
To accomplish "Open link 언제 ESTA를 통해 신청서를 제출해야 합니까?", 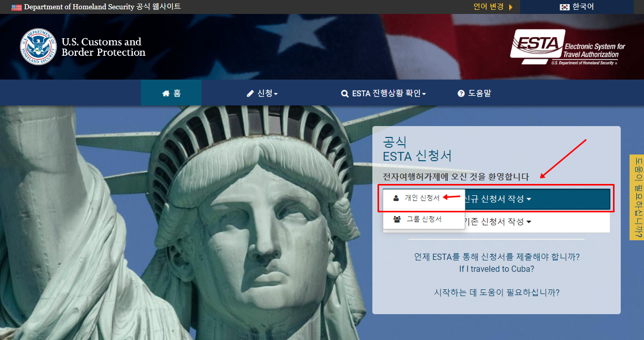I will [496, 257].
